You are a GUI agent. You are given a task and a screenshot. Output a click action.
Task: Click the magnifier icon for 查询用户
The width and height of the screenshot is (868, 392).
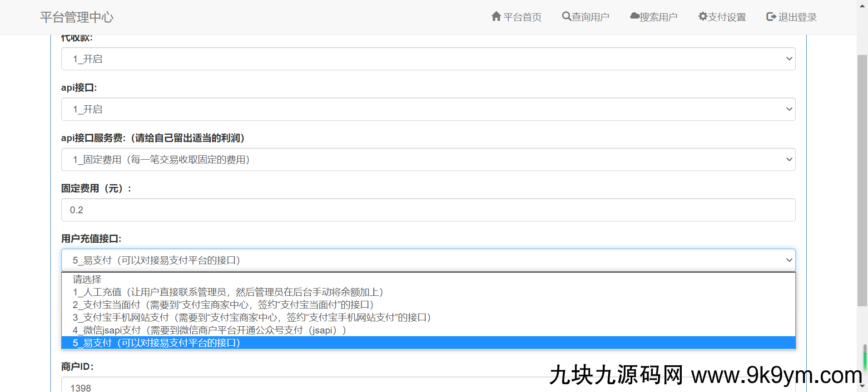pos(566,17)
